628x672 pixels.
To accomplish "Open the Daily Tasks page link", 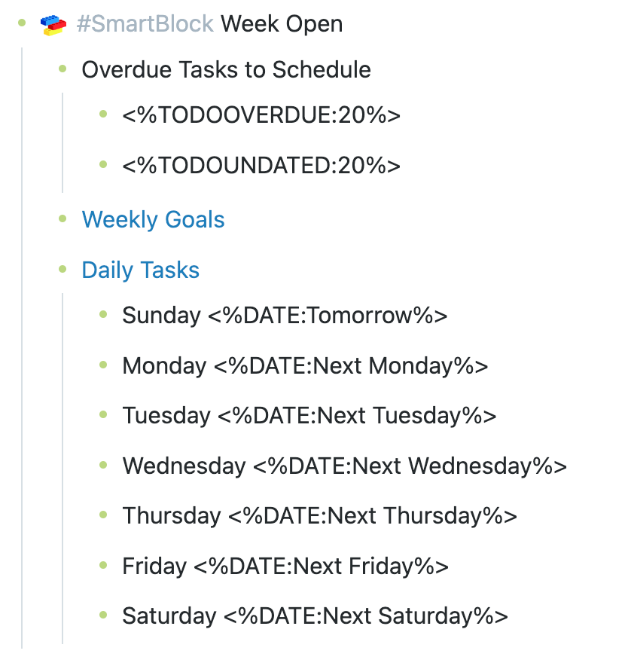I will (x=140, y=270).
